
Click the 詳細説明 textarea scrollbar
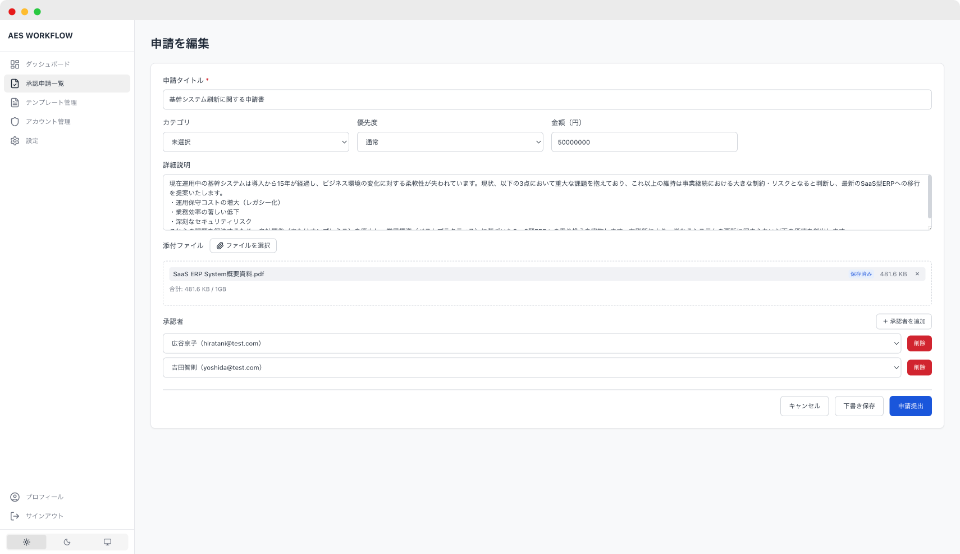point(929,196)
